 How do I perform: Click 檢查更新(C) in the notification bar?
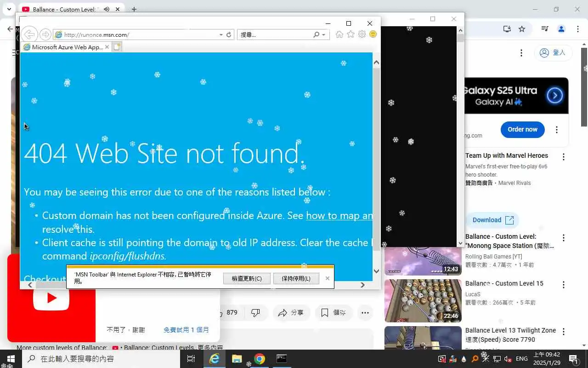click(x=247, y=278)
